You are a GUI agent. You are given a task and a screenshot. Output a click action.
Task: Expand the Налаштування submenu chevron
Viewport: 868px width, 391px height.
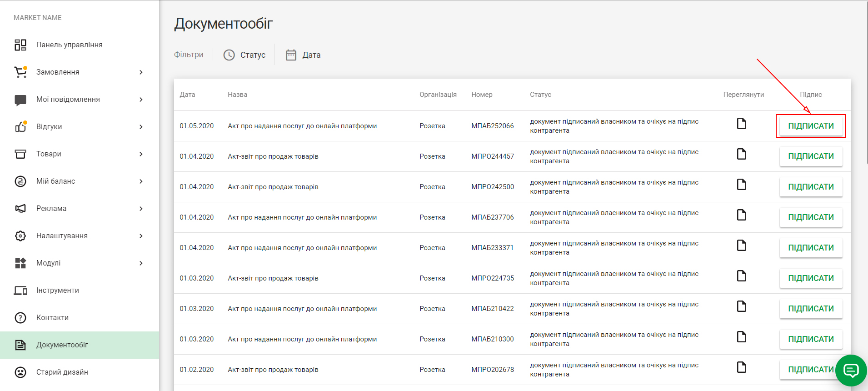click(x=141, y=236)
